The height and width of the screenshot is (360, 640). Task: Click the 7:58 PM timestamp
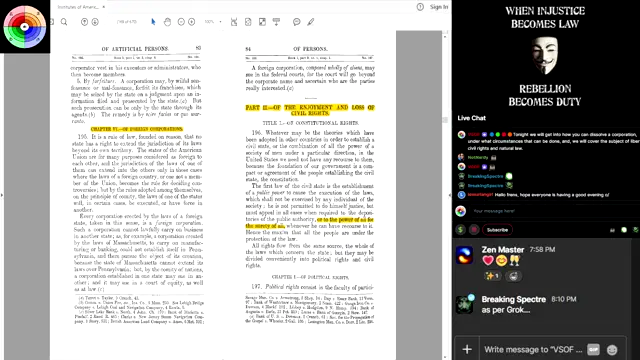pyautogui.click(x=542, y=249)
